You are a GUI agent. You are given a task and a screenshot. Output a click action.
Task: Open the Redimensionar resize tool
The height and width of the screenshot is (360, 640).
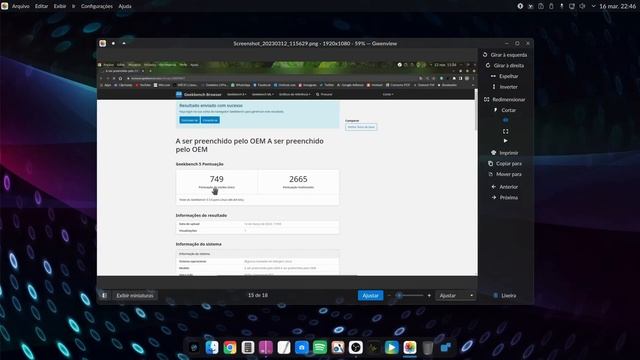tap(505, 99)
